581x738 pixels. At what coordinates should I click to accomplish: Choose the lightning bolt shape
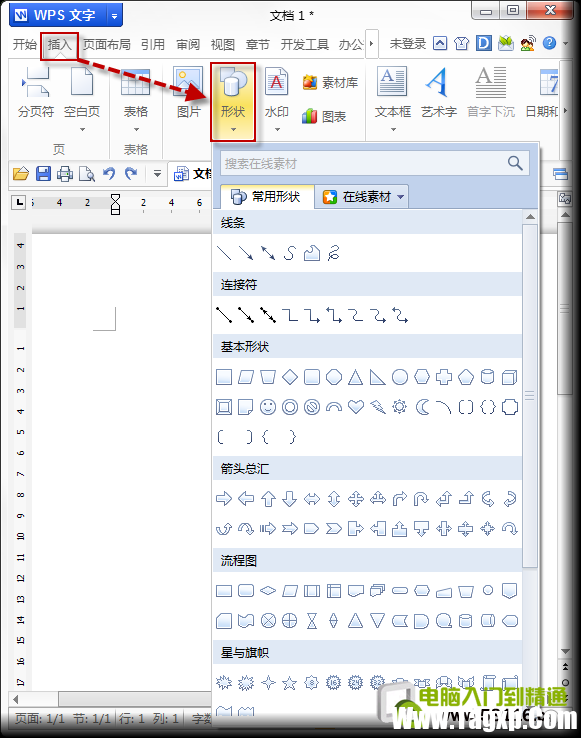pyautogui.click(x=378, y=407)
